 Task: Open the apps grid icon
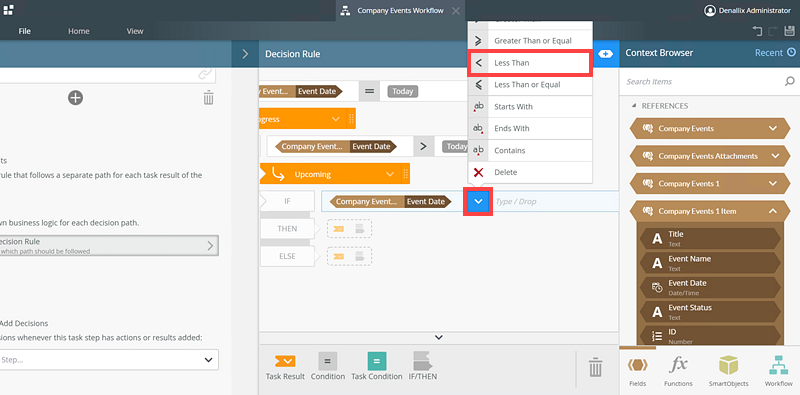[x=9, y=9]
